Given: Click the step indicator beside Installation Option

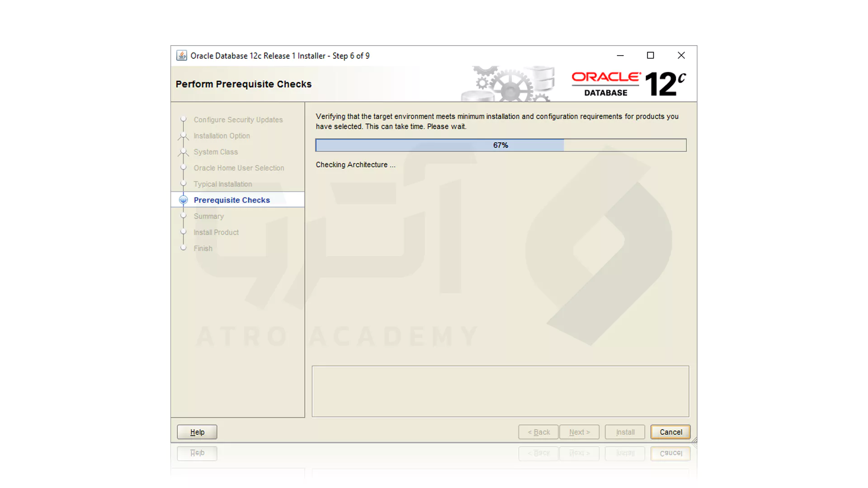Looking at the screenshot, I should tap(183, 136).
